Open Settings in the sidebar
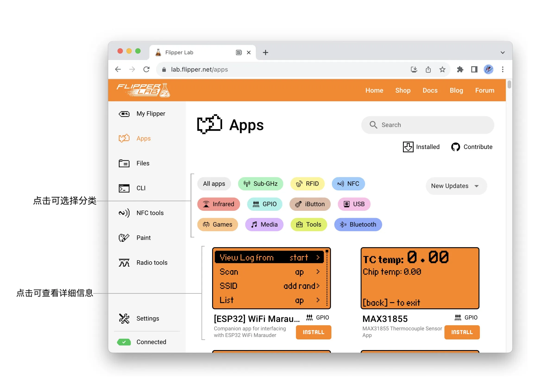 pyautogui.click(x=139, y=318)
